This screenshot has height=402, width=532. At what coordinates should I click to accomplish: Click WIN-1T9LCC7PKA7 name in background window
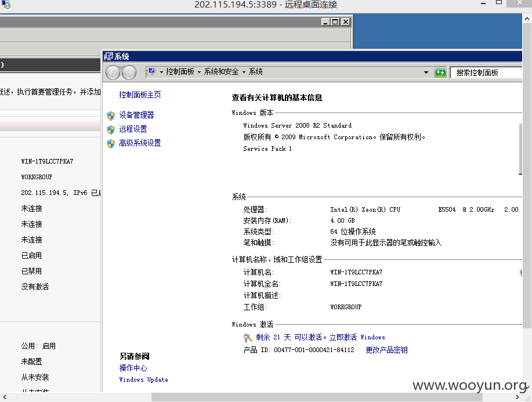pos(47,161)
